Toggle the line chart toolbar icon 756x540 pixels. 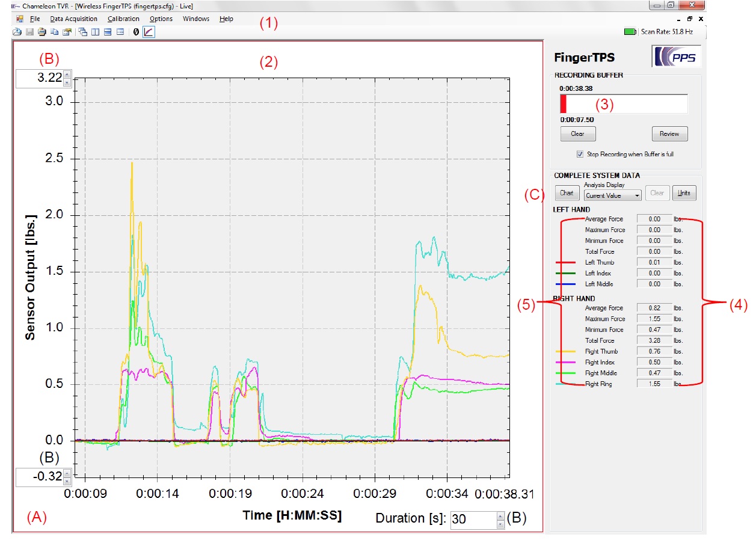pos(149,32)
